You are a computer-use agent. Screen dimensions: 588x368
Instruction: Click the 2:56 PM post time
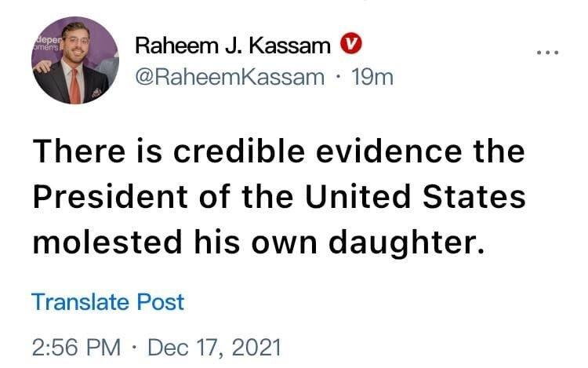pyautogui.click(x=77, y=348)
